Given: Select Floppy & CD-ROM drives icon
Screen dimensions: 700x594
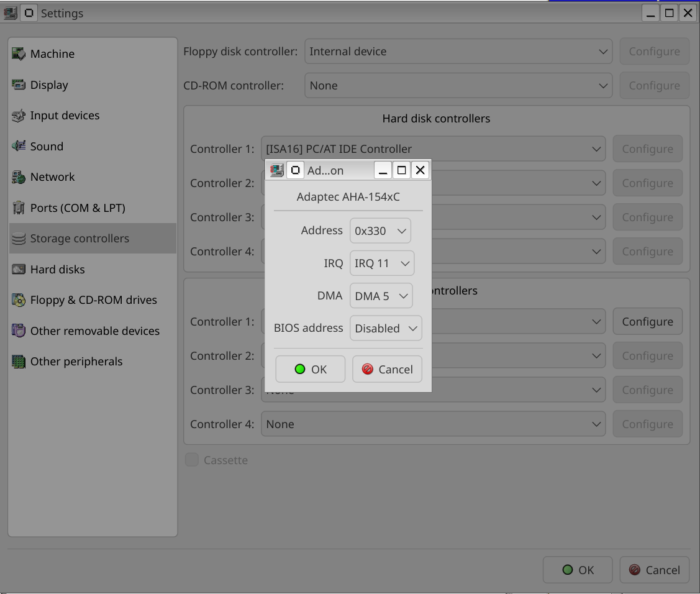Looking at the screenshot, I should [19, 300].
